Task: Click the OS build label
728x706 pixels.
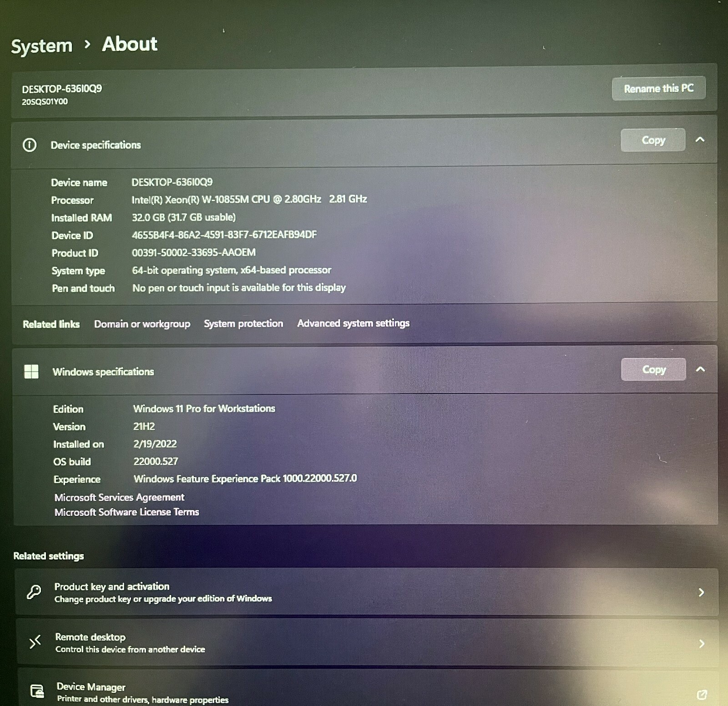Action: coord(72,462)
